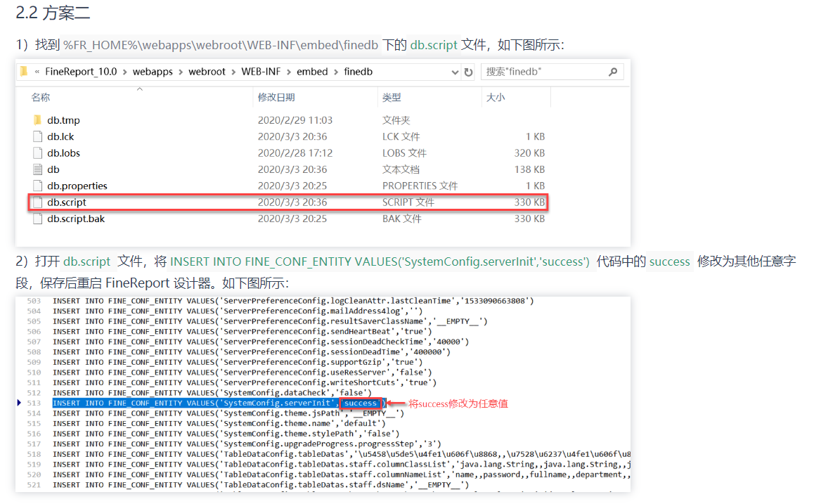This screenshot has height=504, width=840.
Task: Expand the chevron after webapps breadcrumb
Action: tap(181, 72)
